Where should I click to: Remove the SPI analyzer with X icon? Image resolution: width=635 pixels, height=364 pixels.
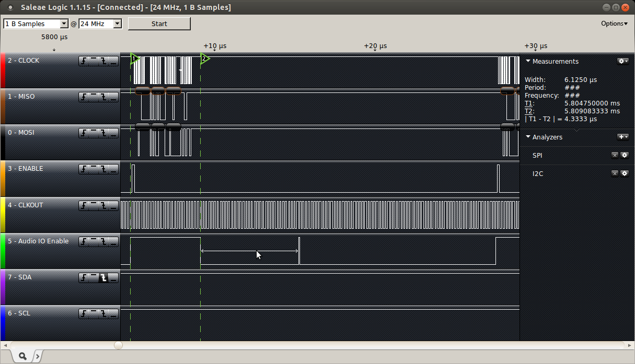pos(615,155)
